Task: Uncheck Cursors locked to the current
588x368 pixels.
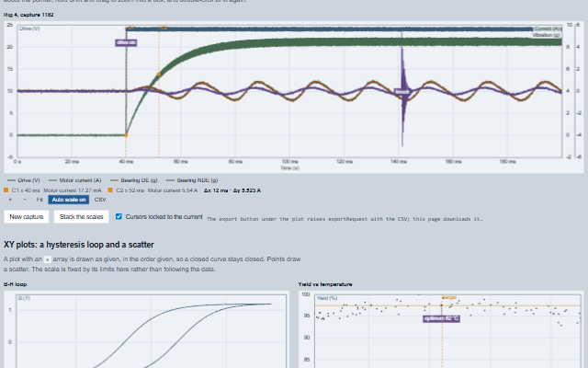Action: pos(119,217)
